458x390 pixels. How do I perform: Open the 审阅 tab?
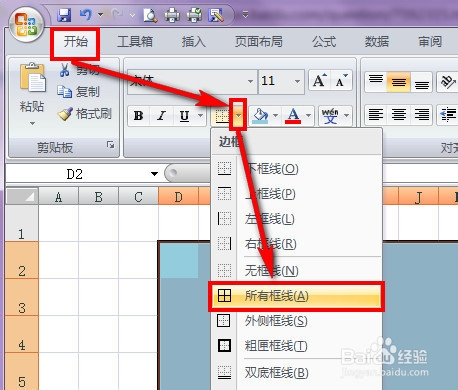pos(430,42)
